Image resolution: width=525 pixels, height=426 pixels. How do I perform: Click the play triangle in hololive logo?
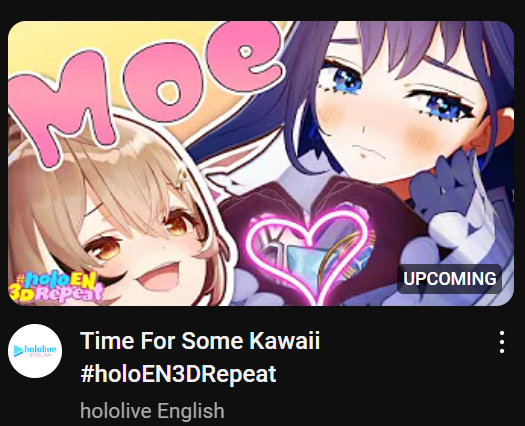coord(18,351)
